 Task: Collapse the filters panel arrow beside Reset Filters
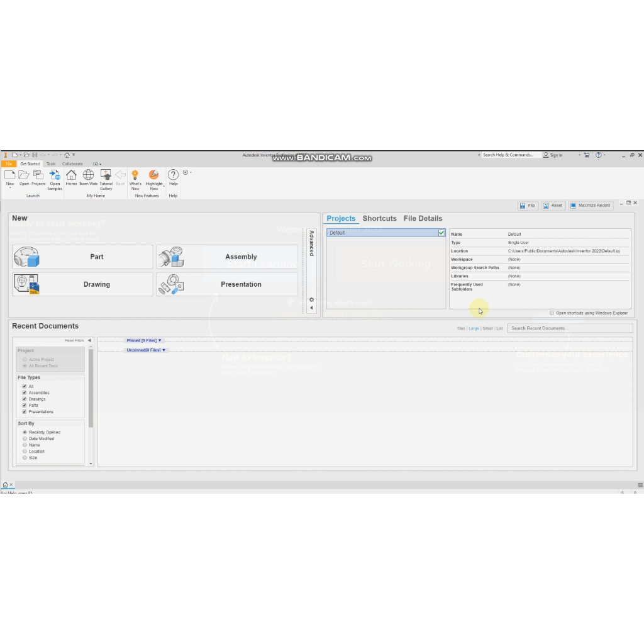point(89,340)
